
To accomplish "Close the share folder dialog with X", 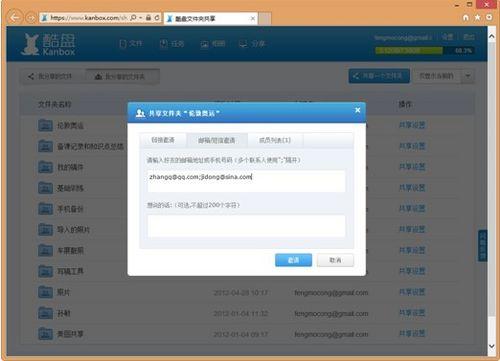I will tap(357, 110).
